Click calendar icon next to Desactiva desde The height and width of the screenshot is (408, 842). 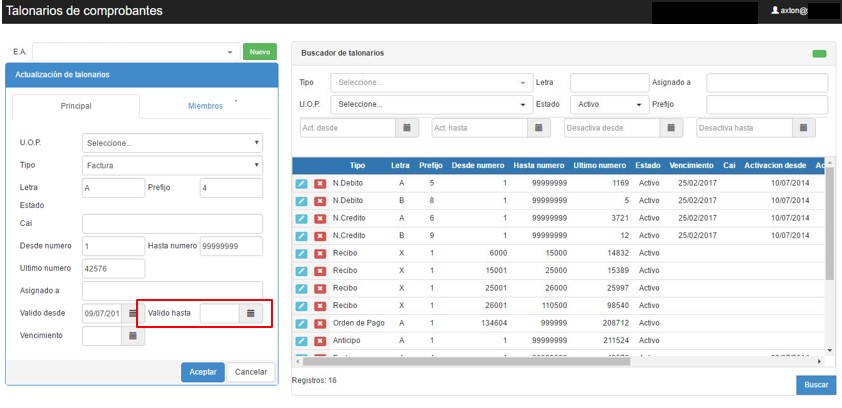[671, 128]
